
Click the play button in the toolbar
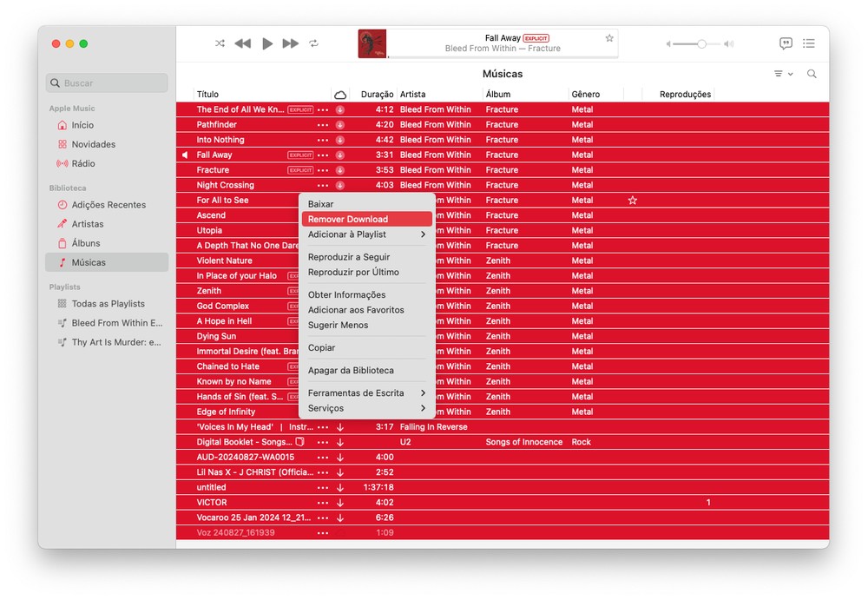(267, 43)
